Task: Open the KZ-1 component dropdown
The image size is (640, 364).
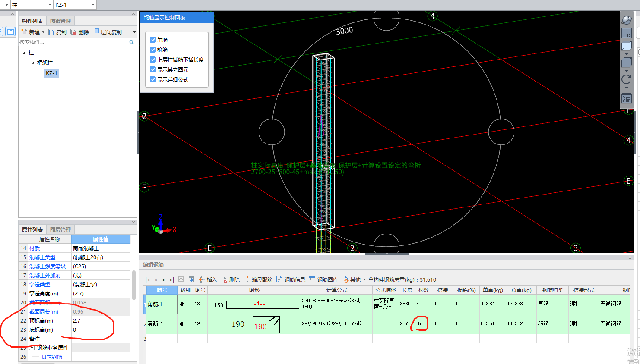Action: pyautogui.click(x=93, y=5)
